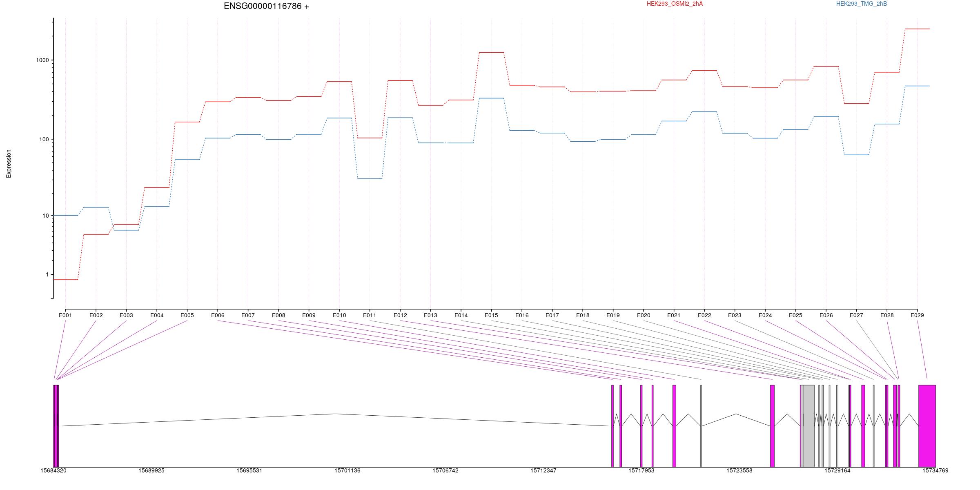This screenshot has height=490, width=980.
Task: Click exon label E008
Action: click(x=278, y=316)
